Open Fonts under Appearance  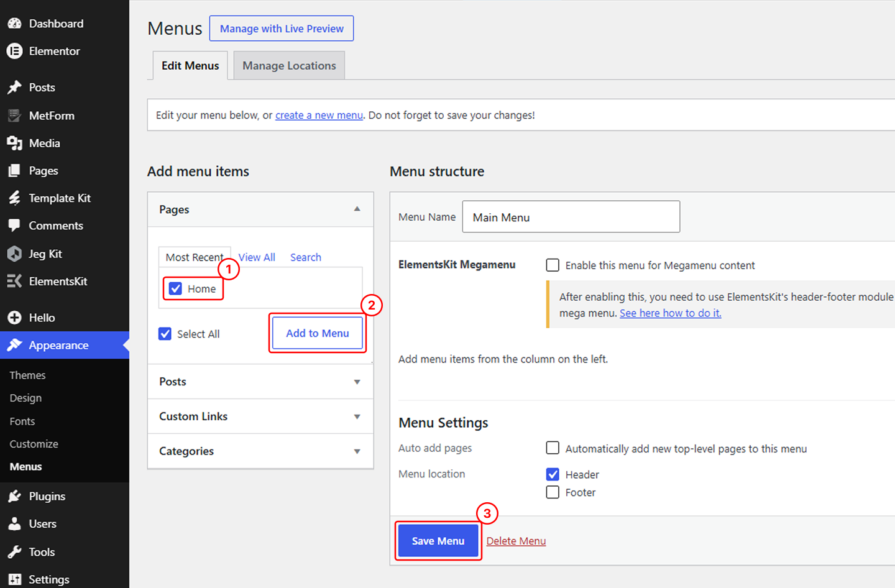click(x=22, y=421)
